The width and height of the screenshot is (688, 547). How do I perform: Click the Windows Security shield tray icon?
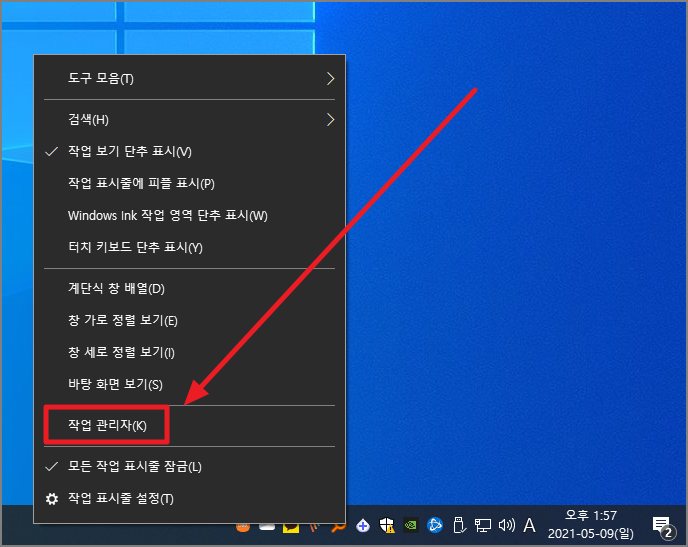387,525
